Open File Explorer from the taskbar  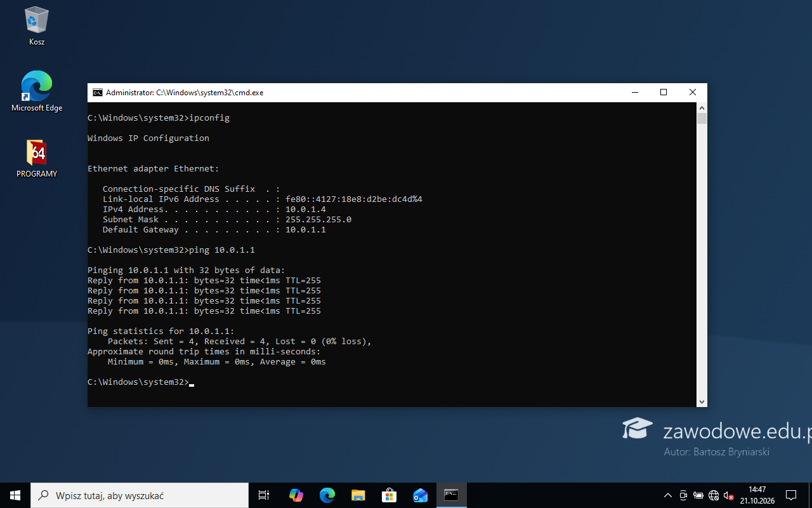point(358,495)
